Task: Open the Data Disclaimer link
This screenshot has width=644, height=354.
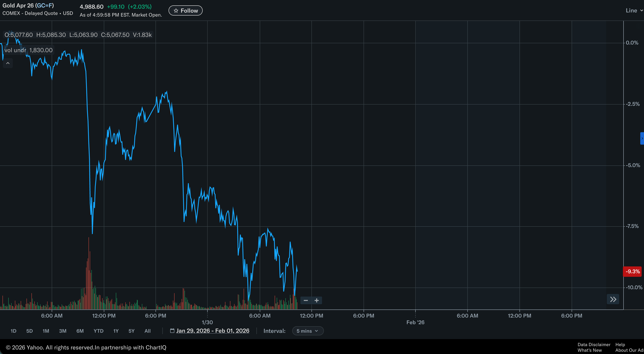Action: (x=594, y=344)
